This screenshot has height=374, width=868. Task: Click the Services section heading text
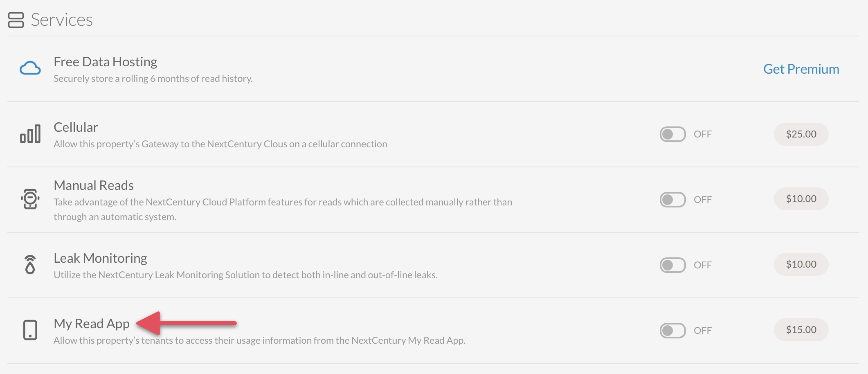62,20
